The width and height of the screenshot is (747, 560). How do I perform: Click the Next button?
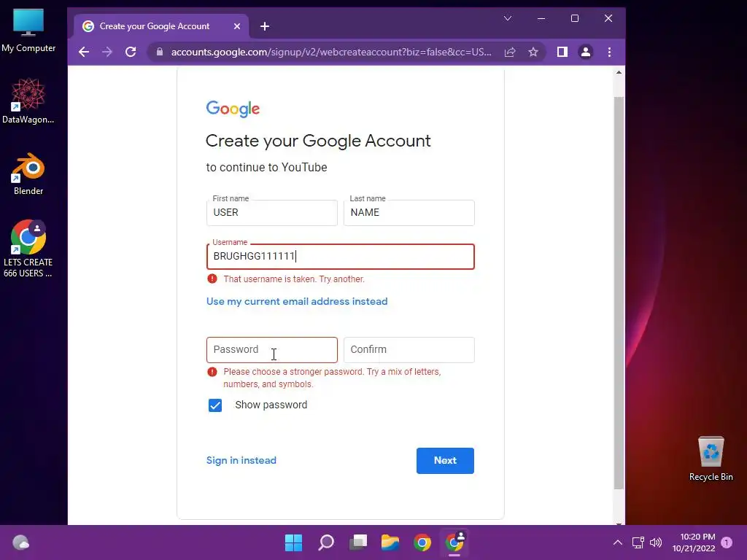click(x=445, y=461)
